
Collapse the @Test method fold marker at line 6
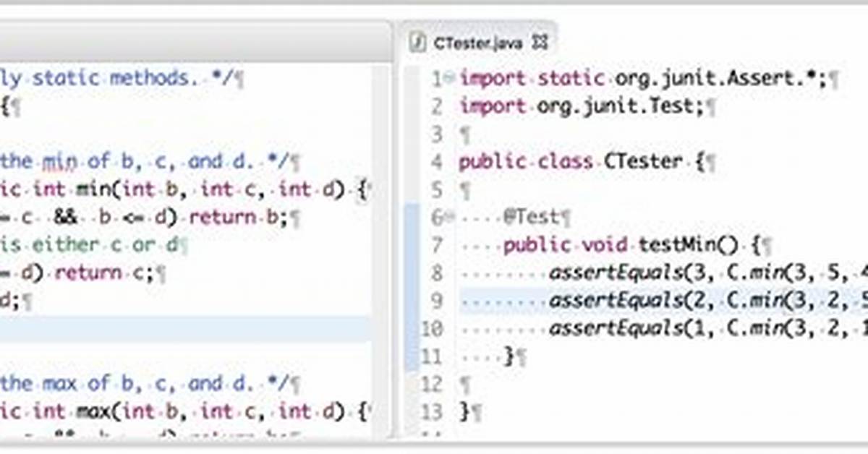point(450,216)
